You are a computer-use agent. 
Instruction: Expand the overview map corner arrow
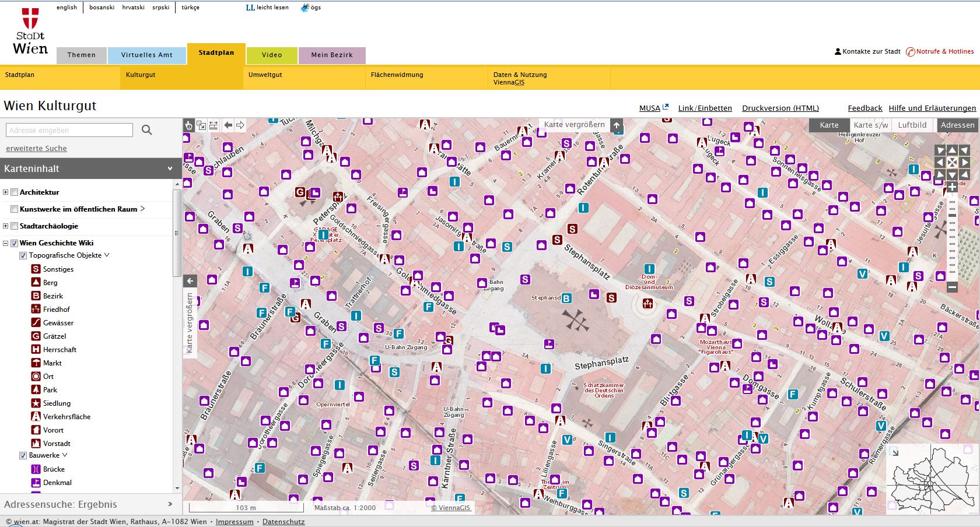(895, 452)
